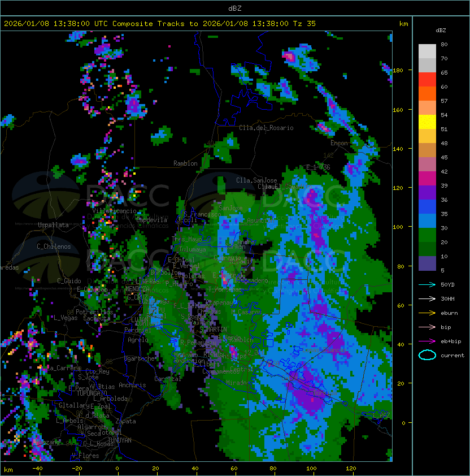Select the purple 36-39 dBZ swatch
The image size is (470, 476).
[x=427, y=193]
